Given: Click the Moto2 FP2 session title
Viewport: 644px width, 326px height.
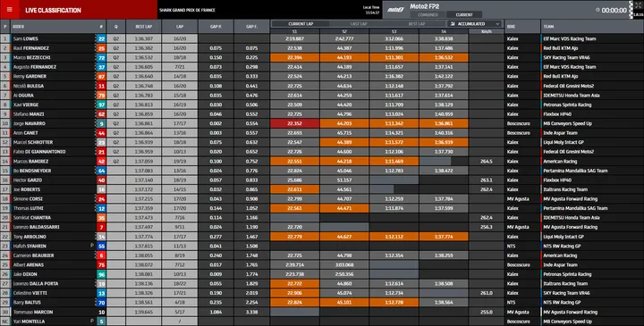Looking at the screenshot, I should pos(424,6).
